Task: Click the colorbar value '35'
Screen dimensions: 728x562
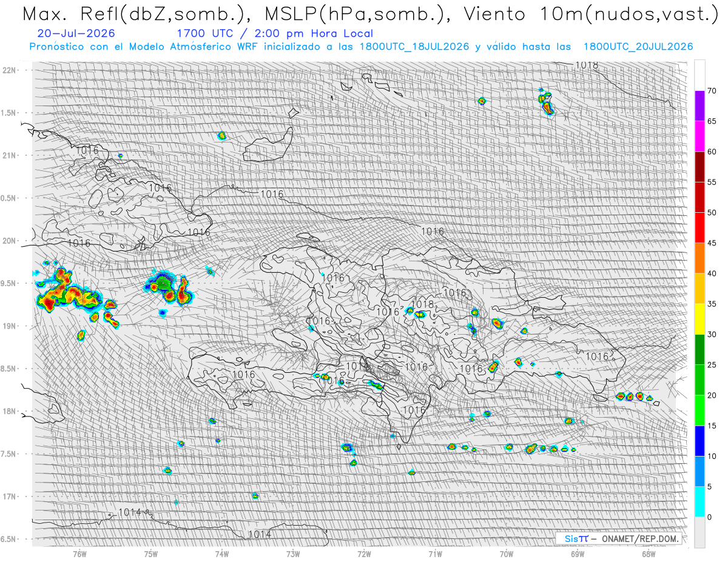Action: tap(712, 304)
